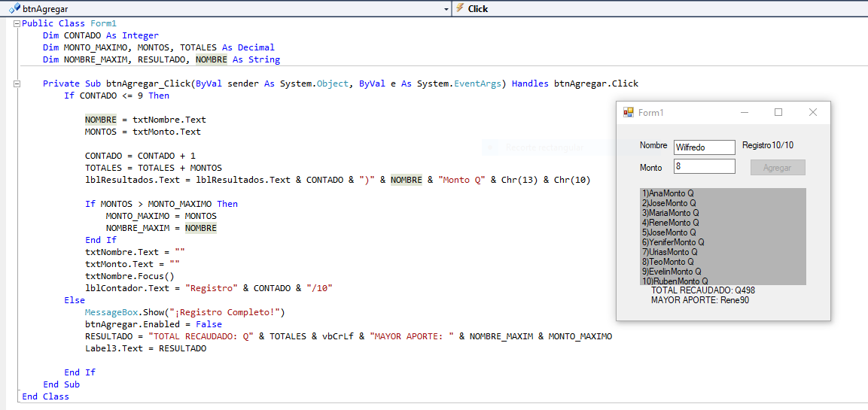Image resolution: width=868 pixels, height=410 pixels.
Task: Click the '8)TeoMonto Q' result line
Action: tap(669, 261)
